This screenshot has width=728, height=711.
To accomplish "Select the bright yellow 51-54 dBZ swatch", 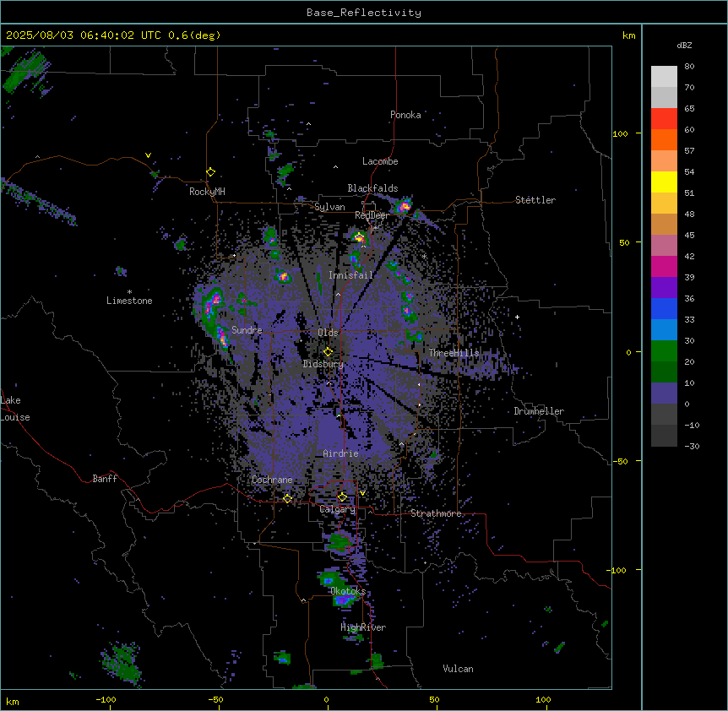I will click(664, 182).
